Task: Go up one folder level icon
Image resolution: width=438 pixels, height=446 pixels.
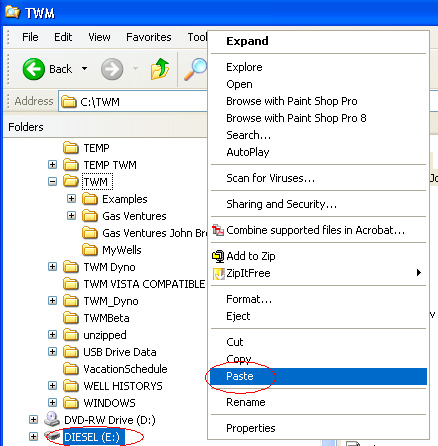Action: pyautogui.click(x=160, y=69)
